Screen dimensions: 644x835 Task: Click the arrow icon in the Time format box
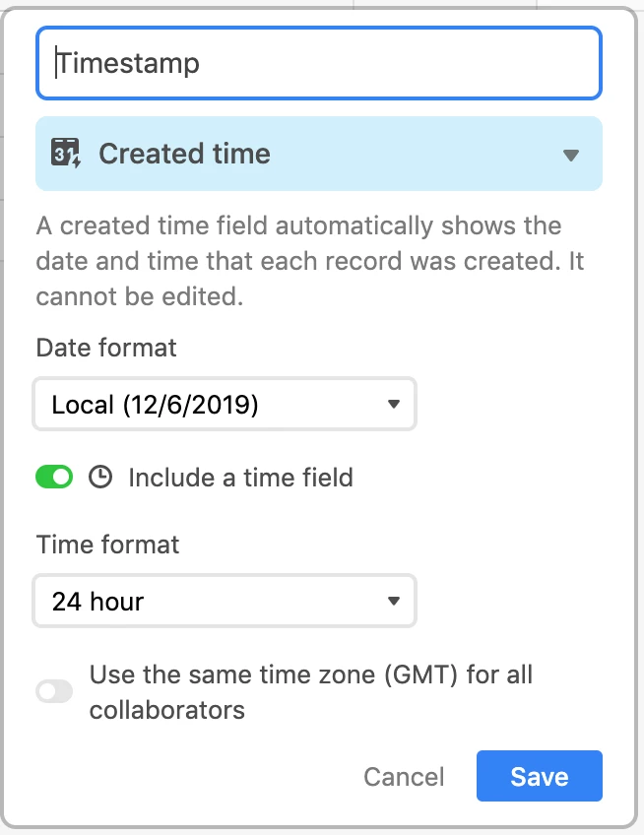click(394, 602)
